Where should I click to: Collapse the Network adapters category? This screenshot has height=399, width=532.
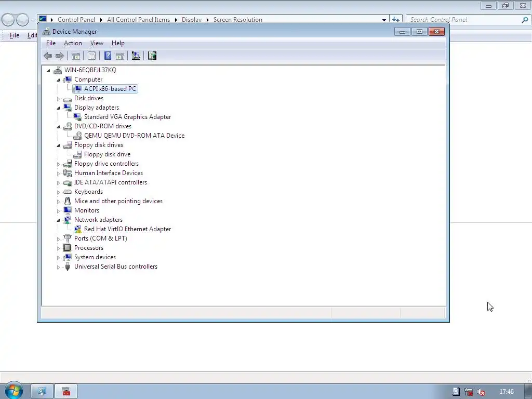point(58,220)
